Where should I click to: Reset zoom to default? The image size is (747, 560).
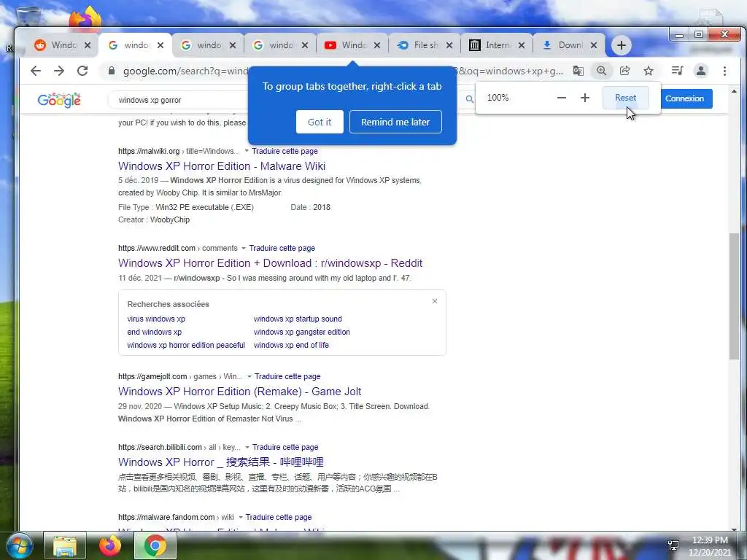625,98
